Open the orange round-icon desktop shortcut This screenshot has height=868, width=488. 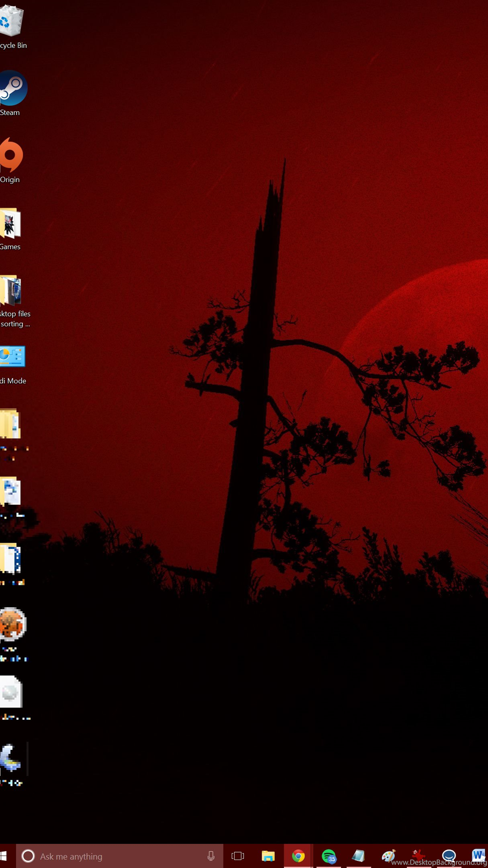click(x=12, y=625)
